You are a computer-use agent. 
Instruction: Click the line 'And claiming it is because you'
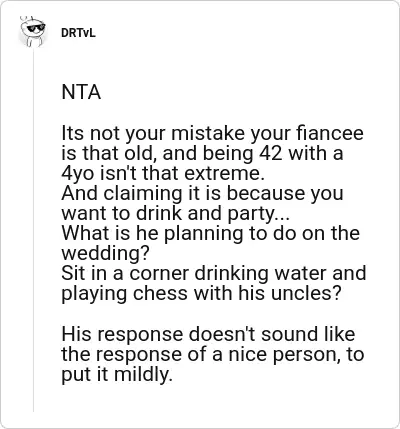pos(202,194)
